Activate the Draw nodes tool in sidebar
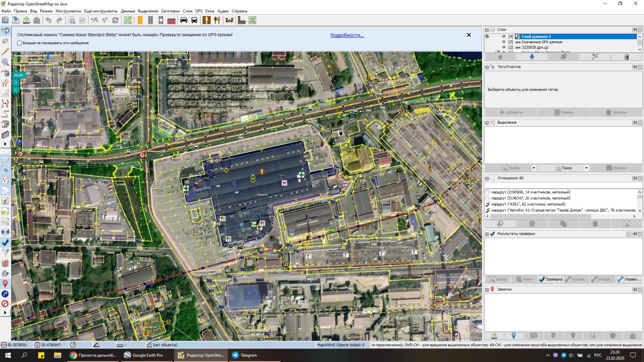644x362 pixels. point(6,51)
